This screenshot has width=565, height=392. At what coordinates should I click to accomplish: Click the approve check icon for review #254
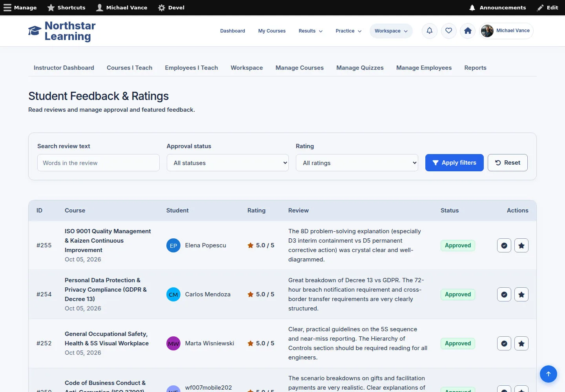click(x=504, y=294)
